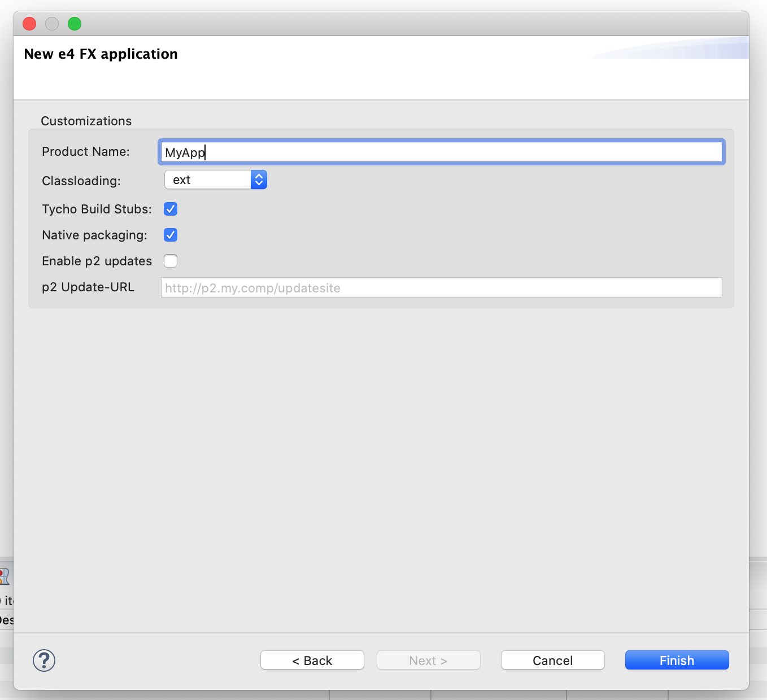Enable p2 updates checkbox
This screenshot has height=700, width=767.
[171, 261]
